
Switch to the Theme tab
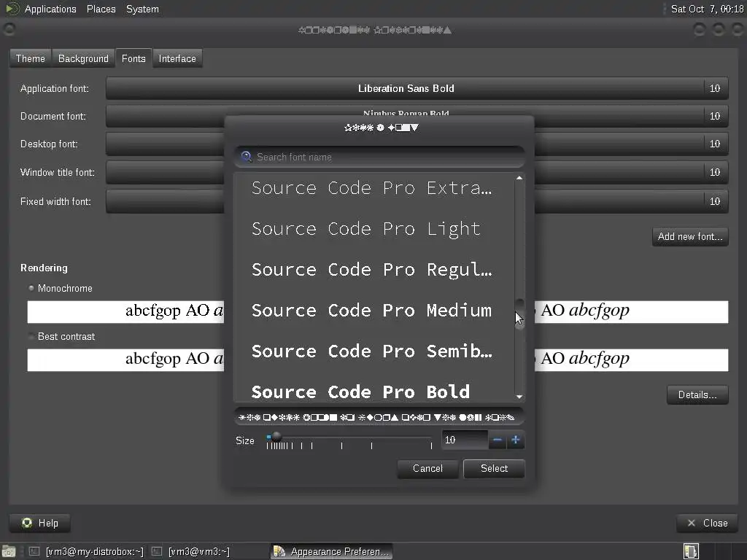click(x=31, y=58)
